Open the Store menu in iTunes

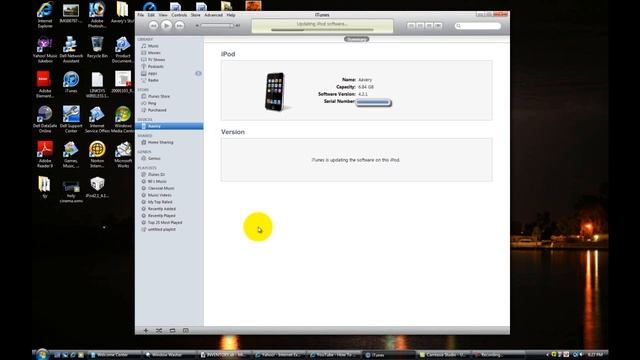pos(196,15)
